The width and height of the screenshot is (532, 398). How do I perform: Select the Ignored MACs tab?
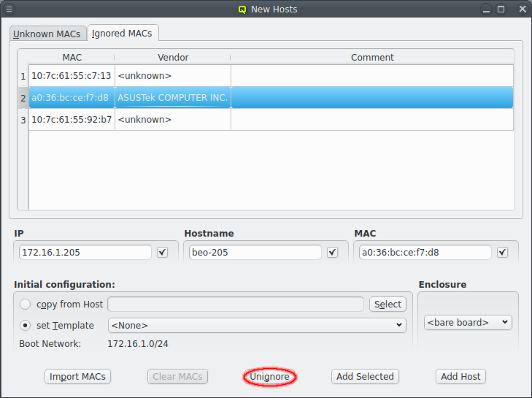pos(123,34)
